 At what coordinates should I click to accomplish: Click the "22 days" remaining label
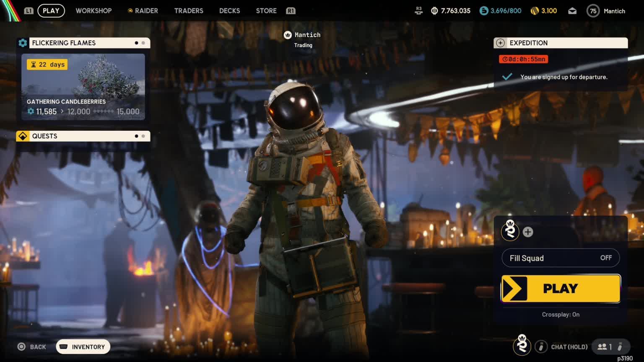[x=52, y=65]
